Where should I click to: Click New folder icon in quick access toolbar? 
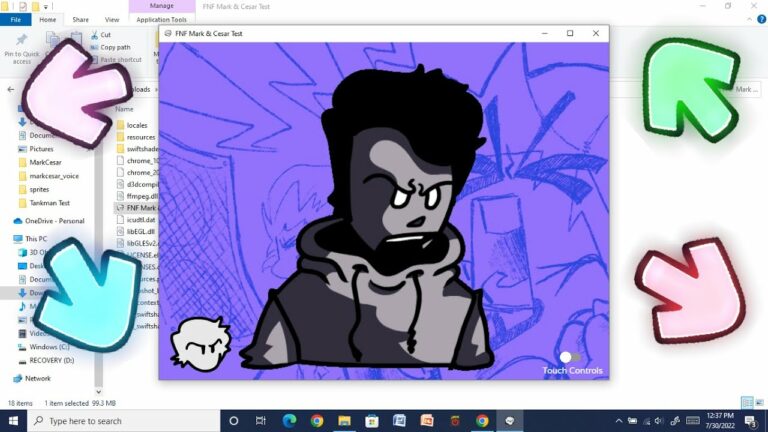tap(35, 6)
